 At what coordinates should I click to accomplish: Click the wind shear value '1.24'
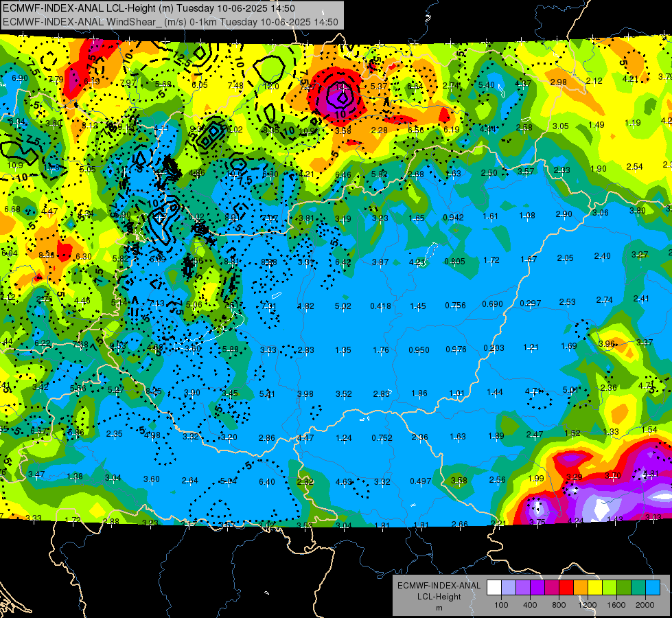tap(344, 438)
